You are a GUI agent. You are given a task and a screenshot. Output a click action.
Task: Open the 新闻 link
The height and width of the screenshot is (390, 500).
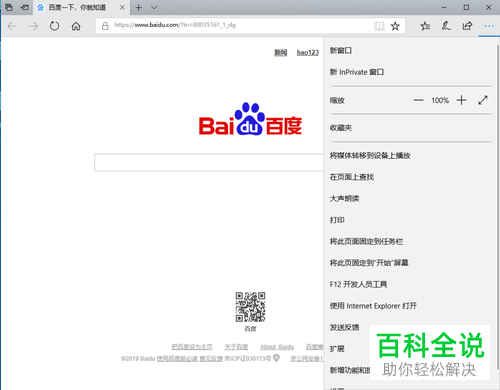pyautogui.click(x=281, y=52)
